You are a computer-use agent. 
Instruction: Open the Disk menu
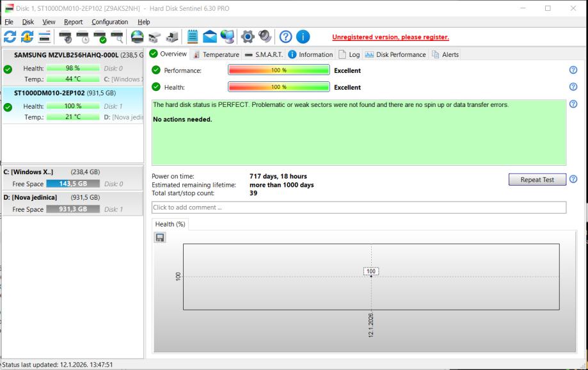pos(28,22)
